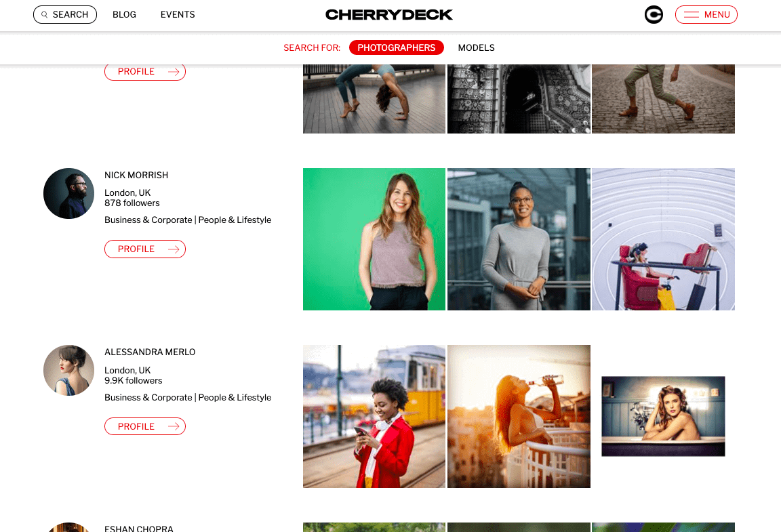Open the woman in bathtub photo

pos(663,416)
